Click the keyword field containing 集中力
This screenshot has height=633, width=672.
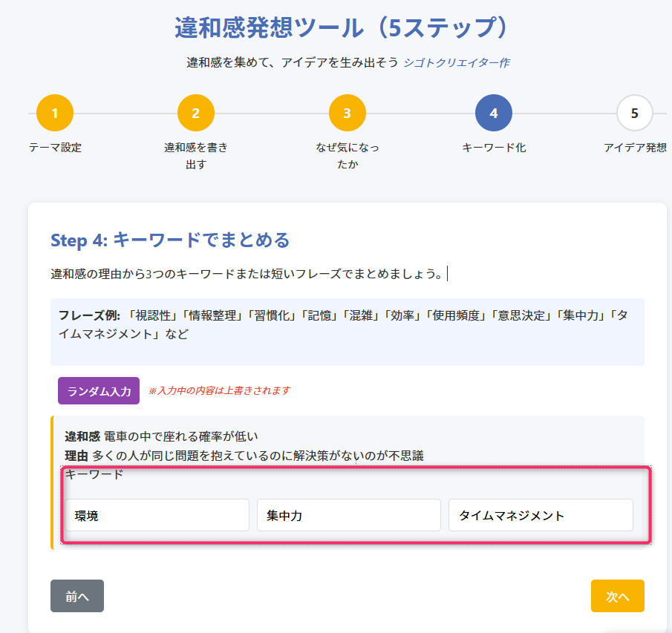(348, 515)
